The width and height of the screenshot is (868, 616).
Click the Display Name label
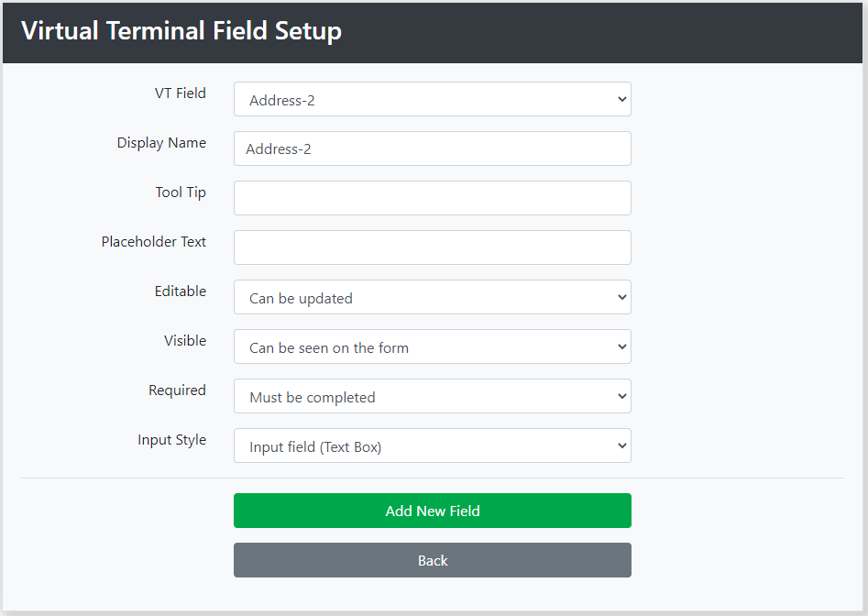click(161, 143)
